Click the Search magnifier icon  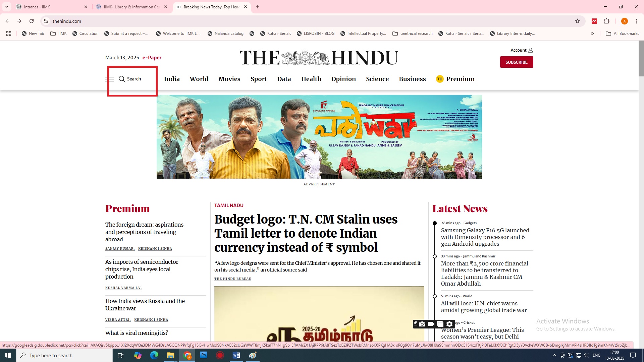[122, 79]
